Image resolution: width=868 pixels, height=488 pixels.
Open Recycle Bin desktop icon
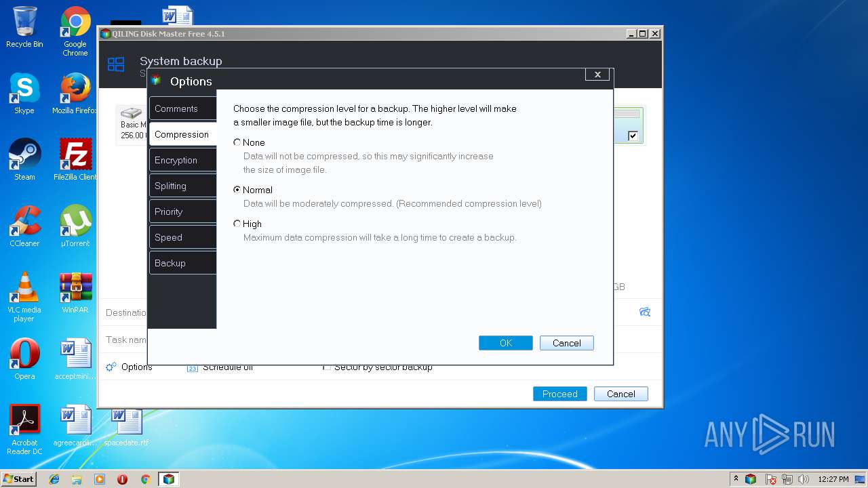click(x=24, y=27)
